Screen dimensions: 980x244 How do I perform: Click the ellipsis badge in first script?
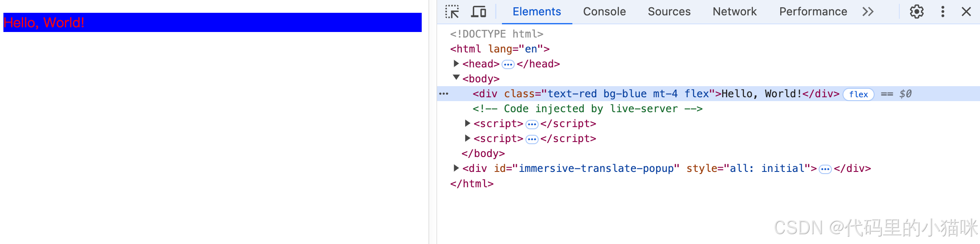(532, 125)
